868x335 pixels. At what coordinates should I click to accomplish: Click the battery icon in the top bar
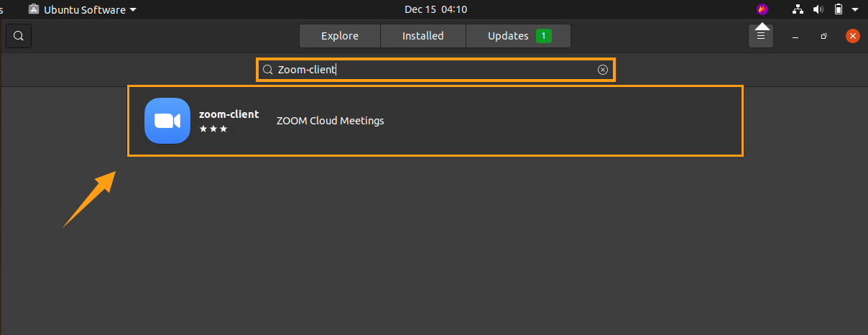pos(838,9)
